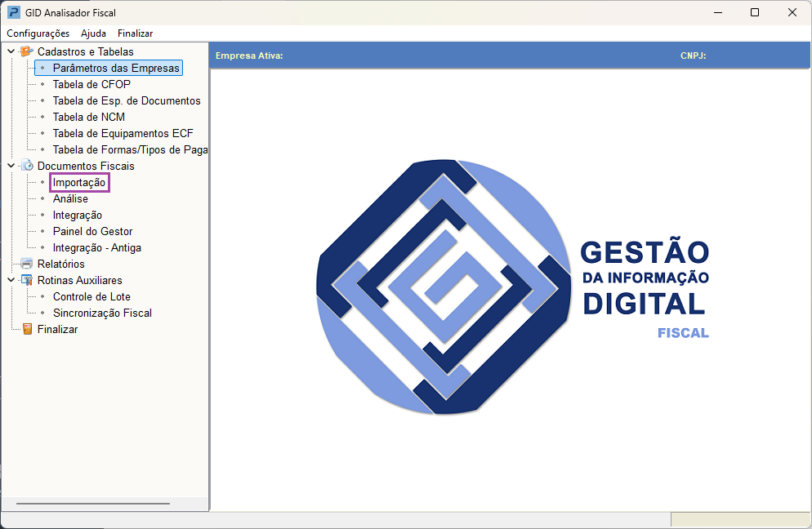812x529 pixels.
Task: Collapse the Cadastros e Tabelas branch
Action: (11, 51)
